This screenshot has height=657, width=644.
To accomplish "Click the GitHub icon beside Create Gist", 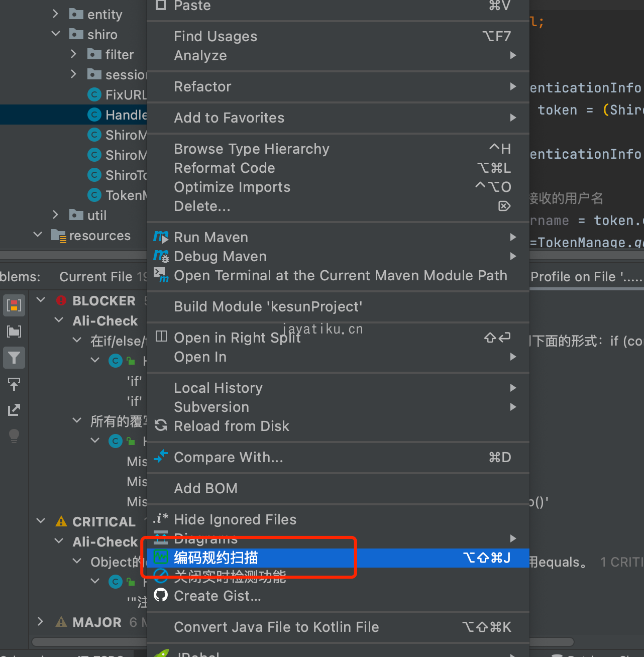I will click(161, 595).
